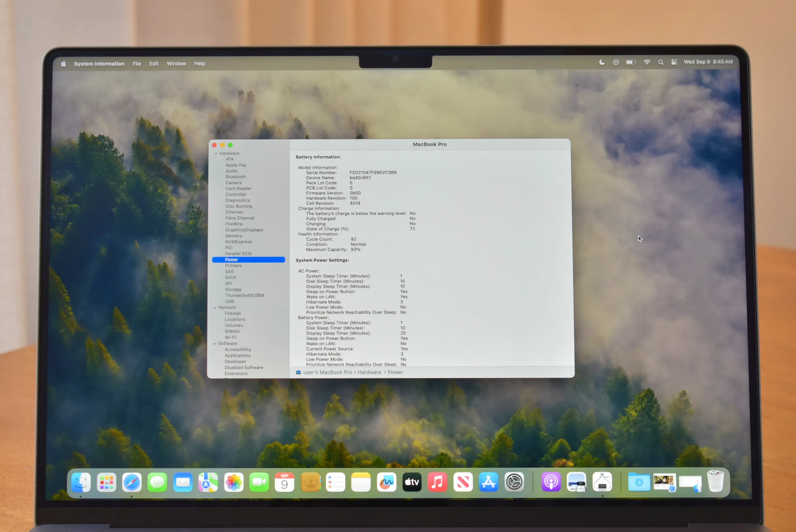796x532 pixels.
Task: Open Spotlight search magnifier in menu bar
Action: point(661,62)
